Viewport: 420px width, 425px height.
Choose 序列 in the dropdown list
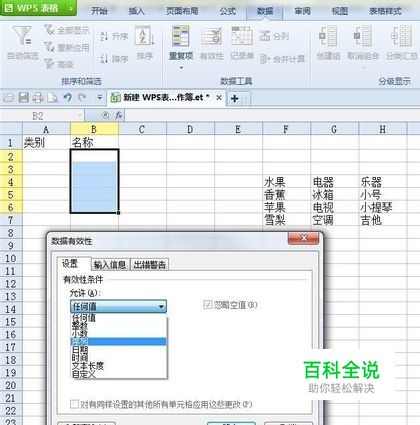118,341
